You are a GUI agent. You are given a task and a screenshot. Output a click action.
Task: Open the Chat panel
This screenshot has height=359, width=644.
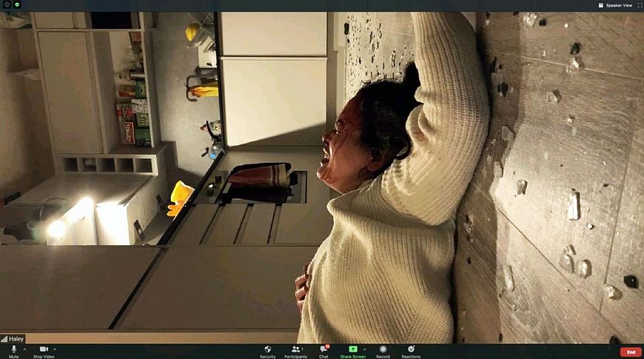pyautogui.click(x=323, y=349)
